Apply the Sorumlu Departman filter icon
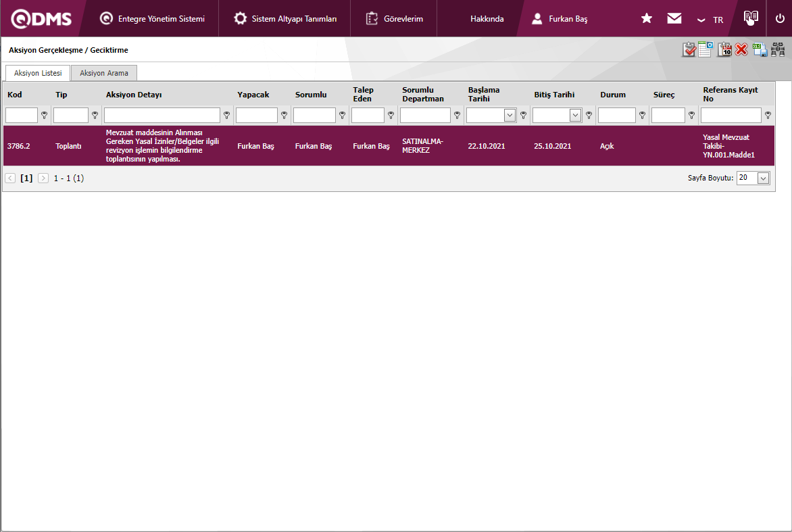Image resolution: width=792 pixels, height=532 pixels. (x=457, y=115)
